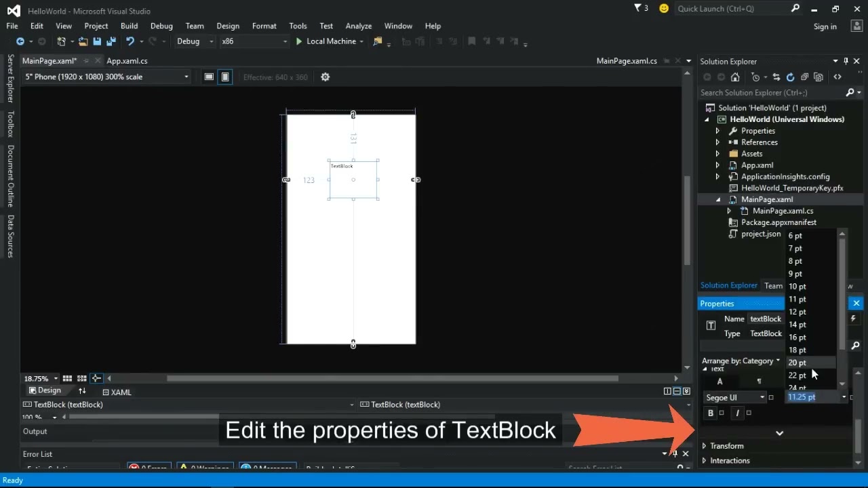The image size is (868, 488).
Task: Switch designer to portrait orientation
Action: pyautogui.click(x=225, y=77)
